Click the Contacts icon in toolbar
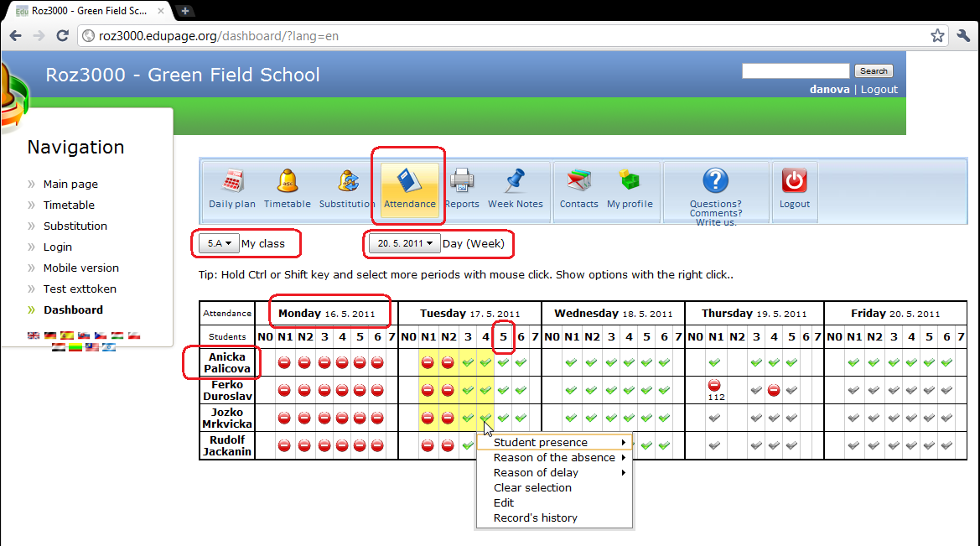The width and height of the screenshot is (980, 546). pos(578,182)
